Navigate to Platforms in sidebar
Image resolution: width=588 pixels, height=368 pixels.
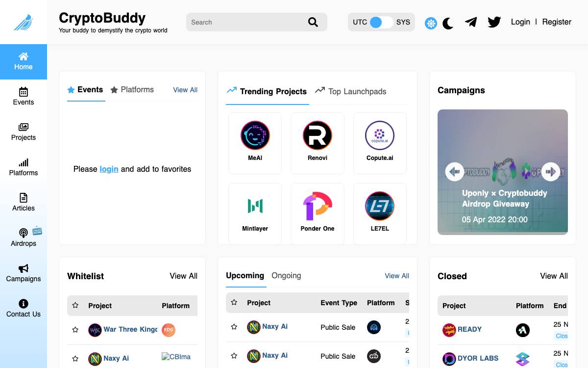24,167
